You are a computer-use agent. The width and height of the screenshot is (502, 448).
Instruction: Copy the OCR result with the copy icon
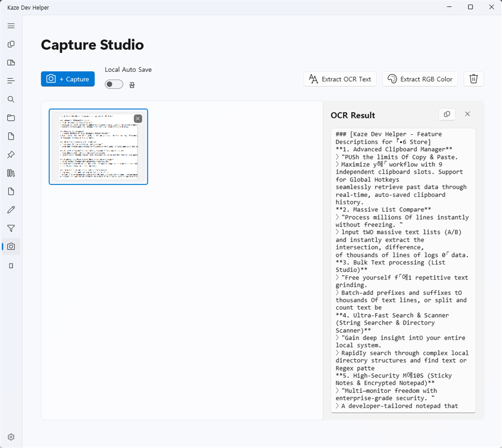coord(447,114)
